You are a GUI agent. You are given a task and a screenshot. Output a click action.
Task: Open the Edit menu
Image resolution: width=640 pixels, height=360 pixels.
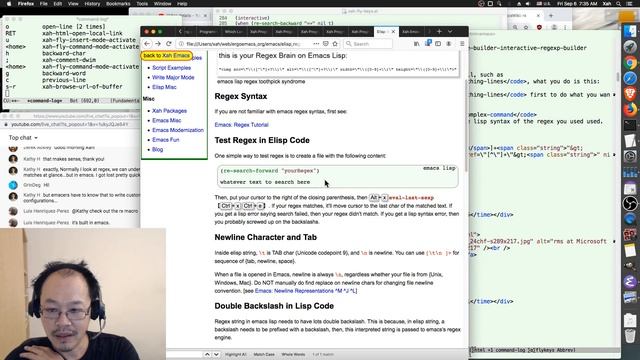pyautogui.click(x=58, y=4)
